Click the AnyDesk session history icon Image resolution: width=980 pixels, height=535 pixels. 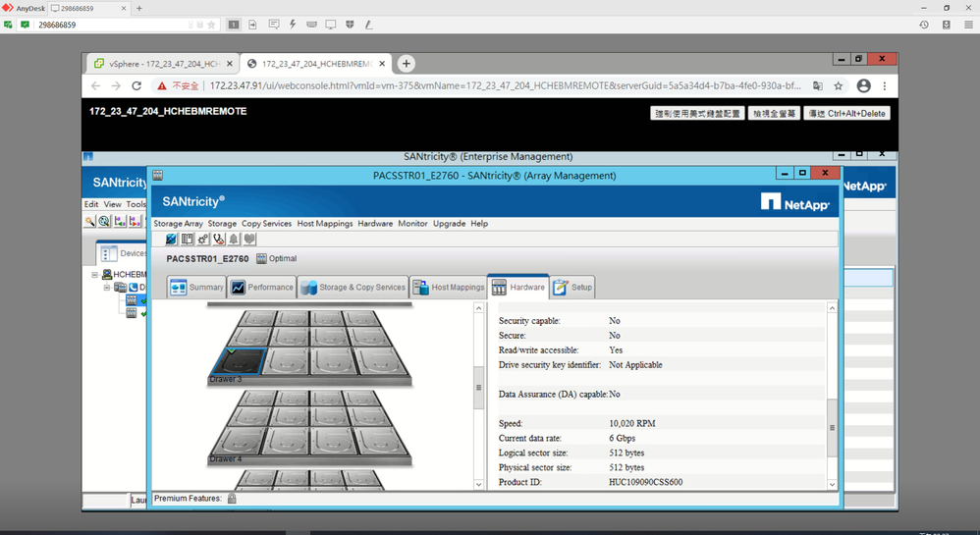[924, 25]
